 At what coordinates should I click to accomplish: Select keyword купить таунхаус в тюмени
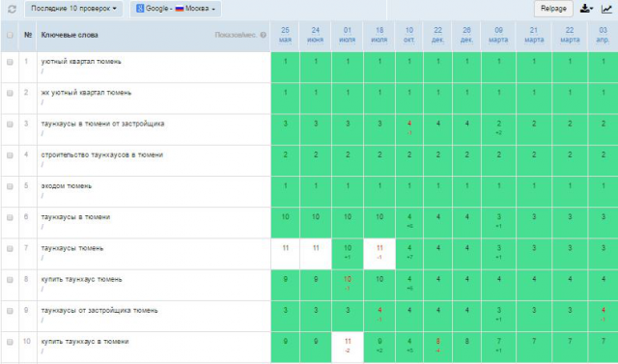click(x=85, y=342)
